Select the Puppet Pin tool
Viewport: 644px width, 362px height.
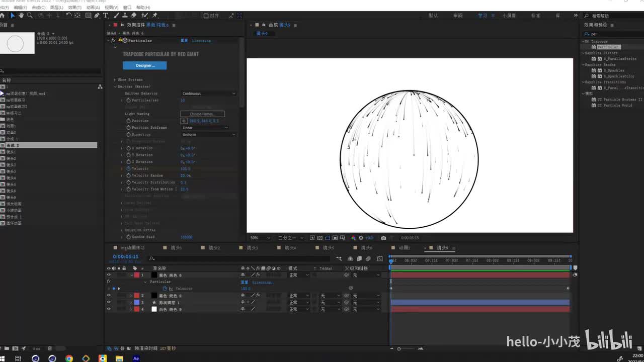click(154, 16)
